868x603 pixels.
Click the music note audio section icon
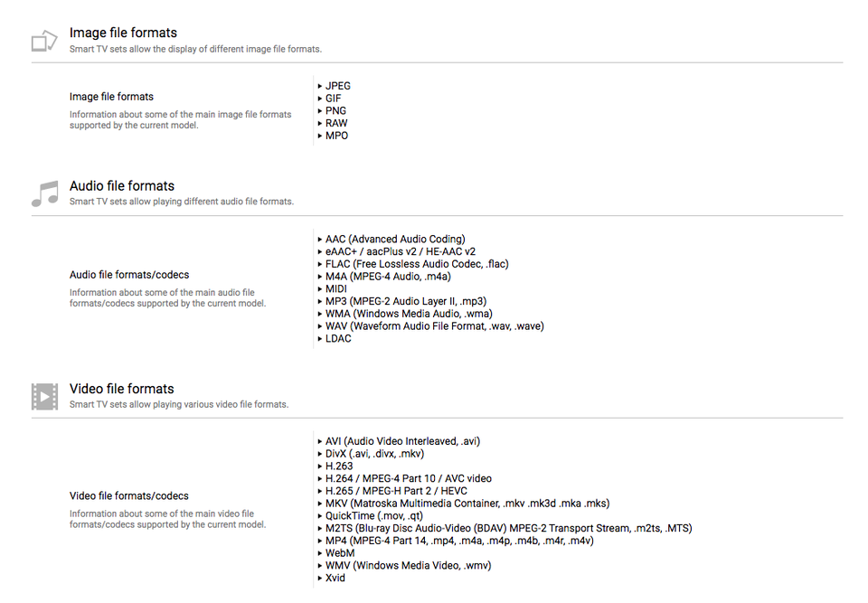click(44, 193)
